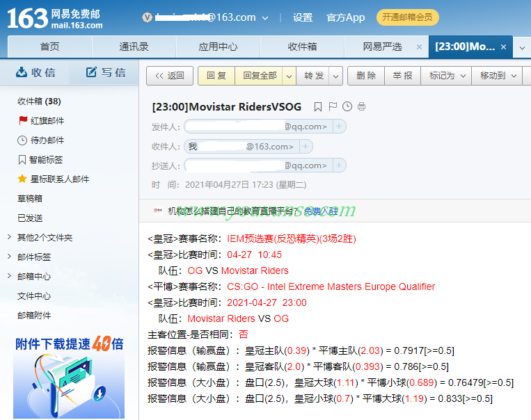The image size is (531, 420).
Task: Add CC contact via plus icon
Action: (x=339, y=165)
